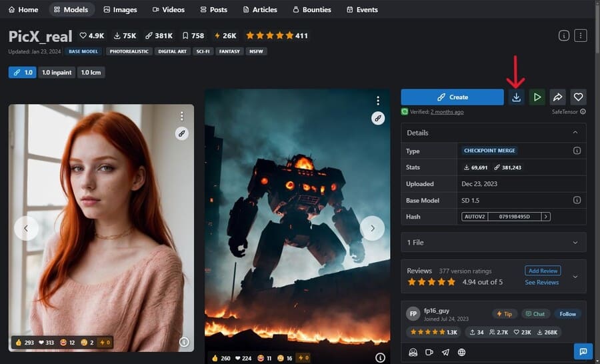This screenshot has width=600, height=364.
Task: Tip the creator with the Tip button
Action: [505, 314]
